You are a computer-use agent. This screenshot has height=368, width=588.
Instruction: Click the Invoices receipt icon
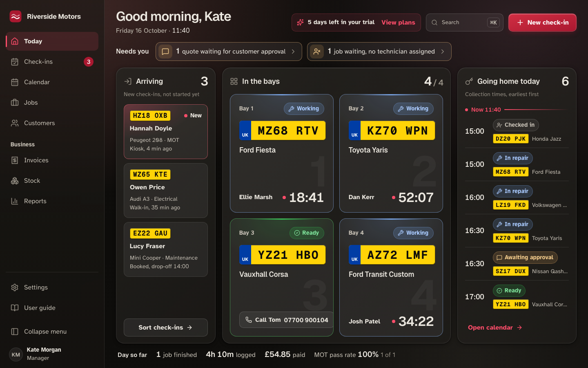15,160
